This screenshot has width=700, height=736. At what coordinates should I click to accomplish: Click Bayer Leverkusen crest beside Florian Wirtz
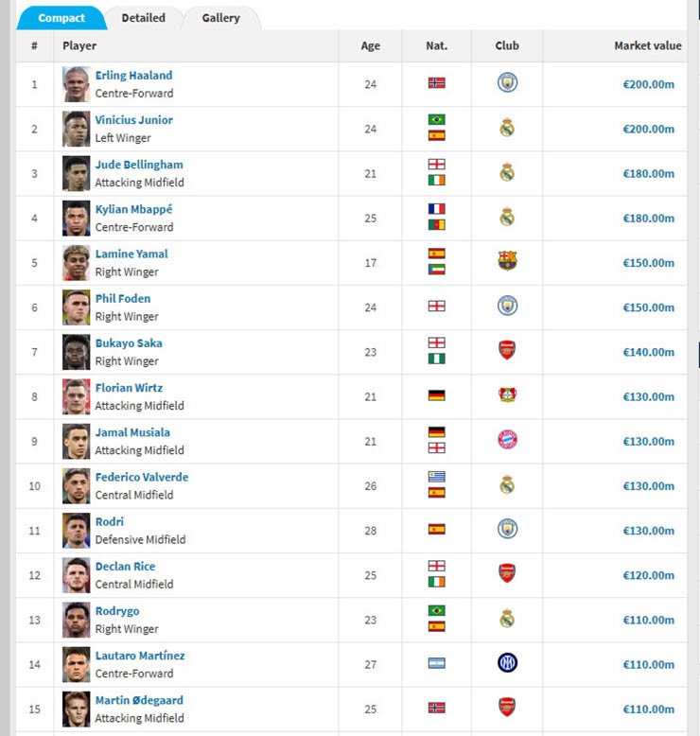[507, 395]
